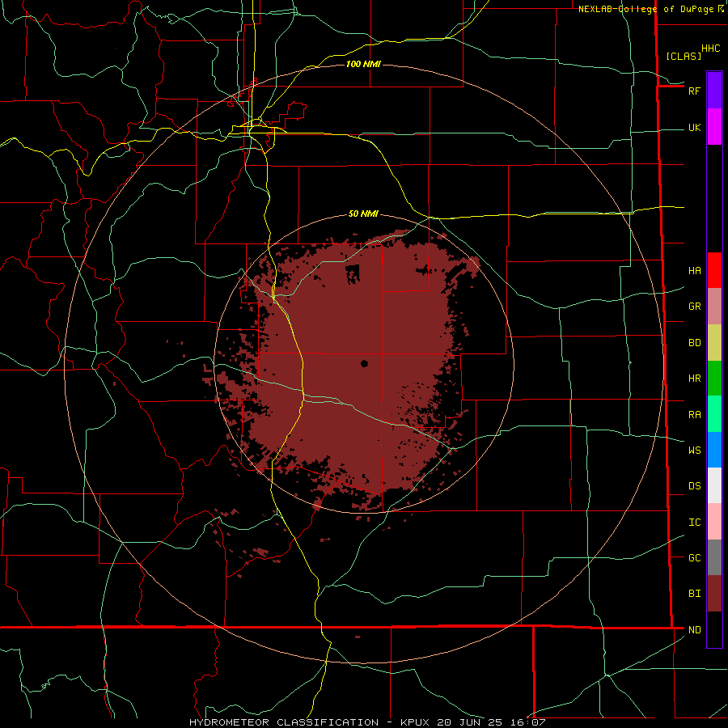Click the 'IC' legend label
This screenshot has height=728, width=728.
click(694, 522)
